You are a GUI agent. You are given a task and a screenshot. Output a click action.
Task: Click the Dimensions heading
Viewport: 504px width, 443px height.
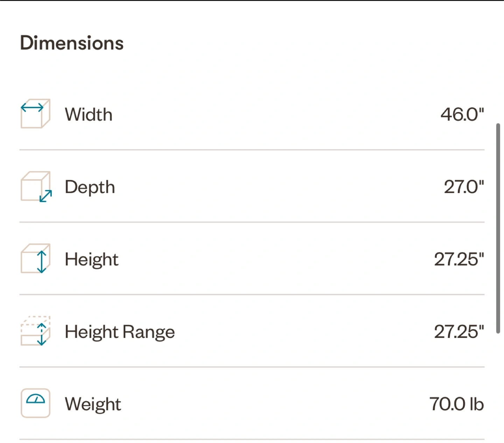click(x=72, y=43)
